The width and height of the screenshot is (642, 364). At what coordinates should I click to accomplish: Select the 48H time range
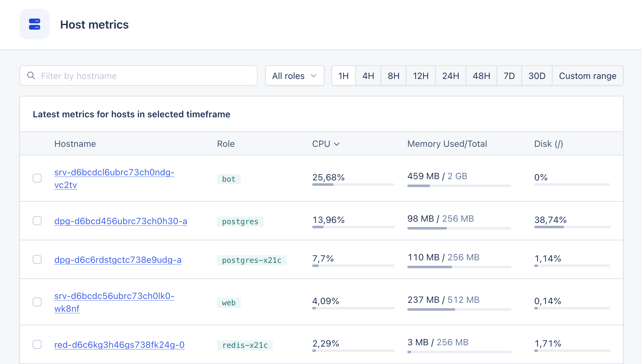481,75
